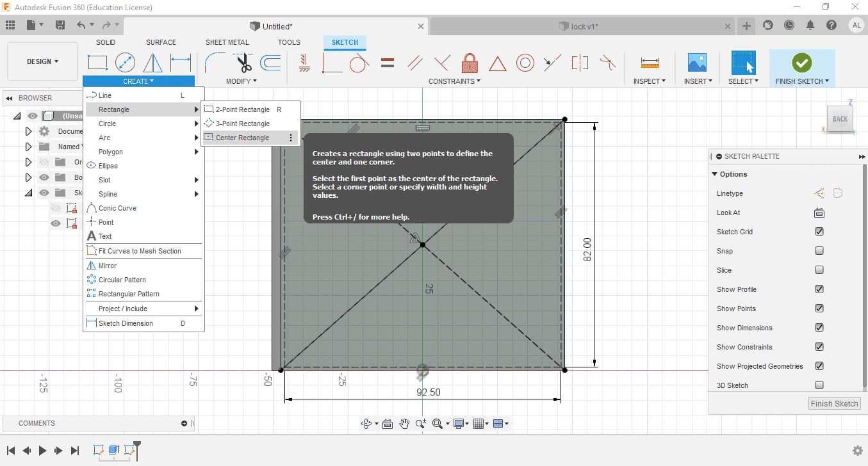The width and height of the screenshot is (868, 466).
Task: Open the DESIGN workspace dropdown
Action: click(x=42, y=62)
